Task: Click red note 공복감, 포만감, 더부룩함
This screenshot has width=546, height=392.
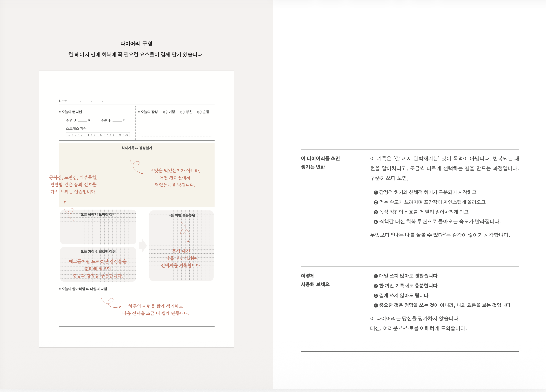Action: coord(73,185)
